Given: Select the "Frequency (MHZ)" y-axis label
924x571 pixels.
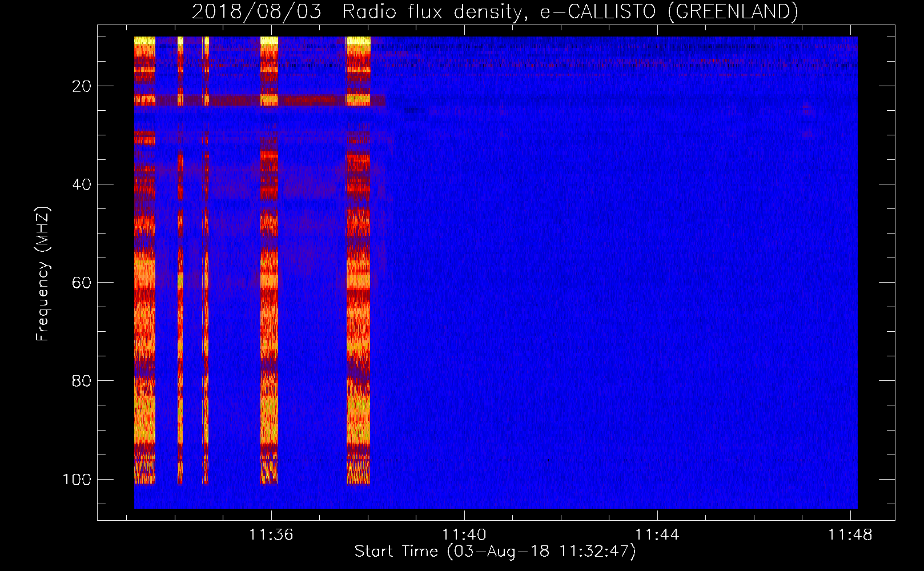Looking at the screenshot, I should point(43,274).
